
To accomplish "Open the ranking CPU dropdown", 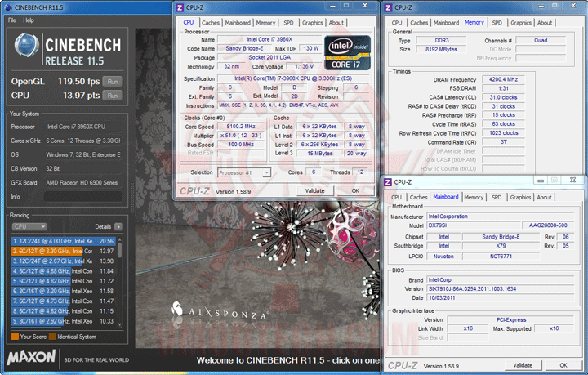I will (x=29, y=226).
